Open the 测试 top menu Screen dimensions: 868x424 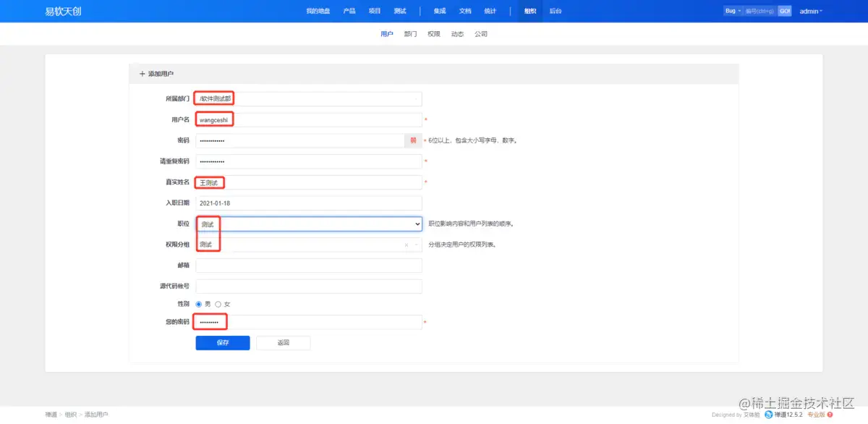[400, 11]
